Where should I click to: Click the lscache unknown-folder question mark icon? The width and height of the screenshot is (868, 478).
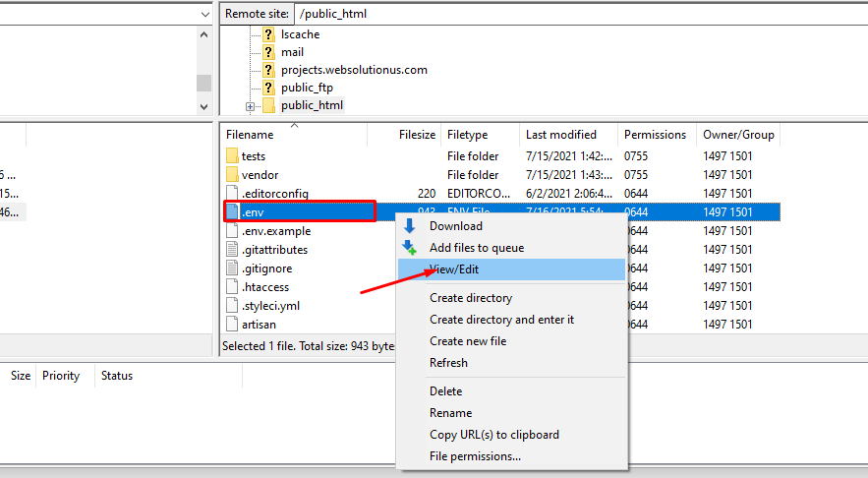coord(268,34)
